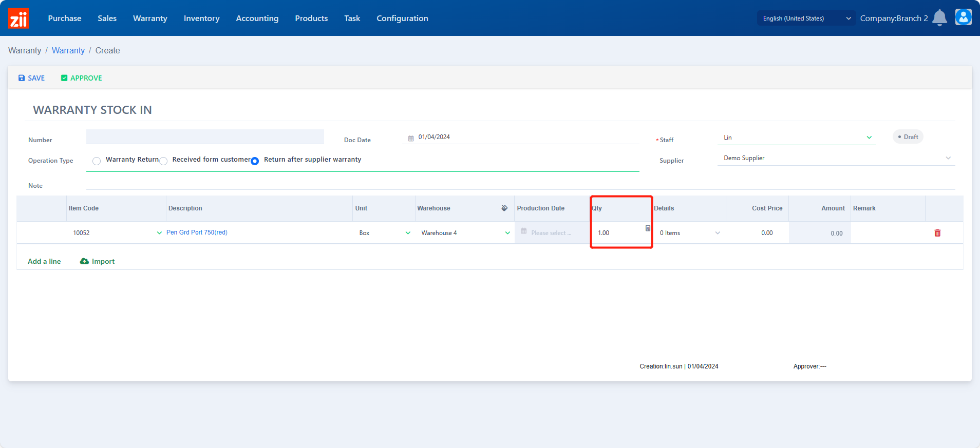Click Company:Branch 2 text
The width and height of the screenshot is (980, 448).
[x=894, y=18]
